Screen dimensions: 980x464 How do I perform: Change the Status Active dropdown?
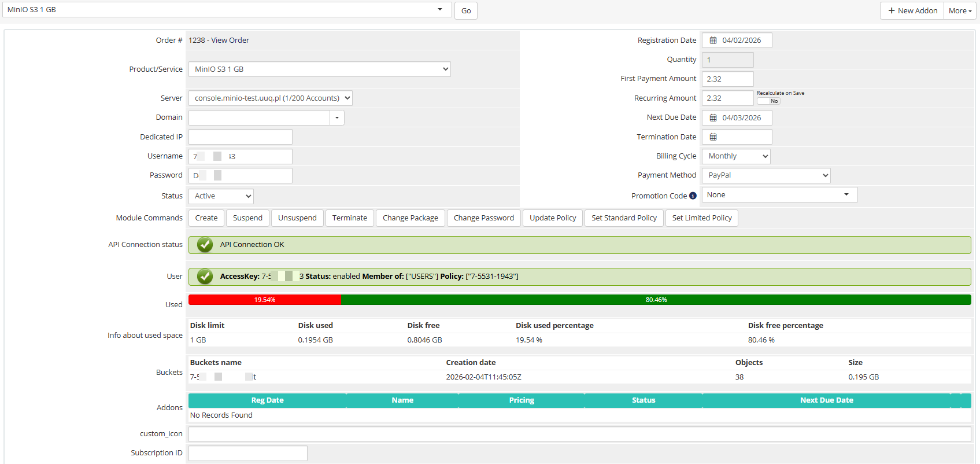[x=221, y=196]
